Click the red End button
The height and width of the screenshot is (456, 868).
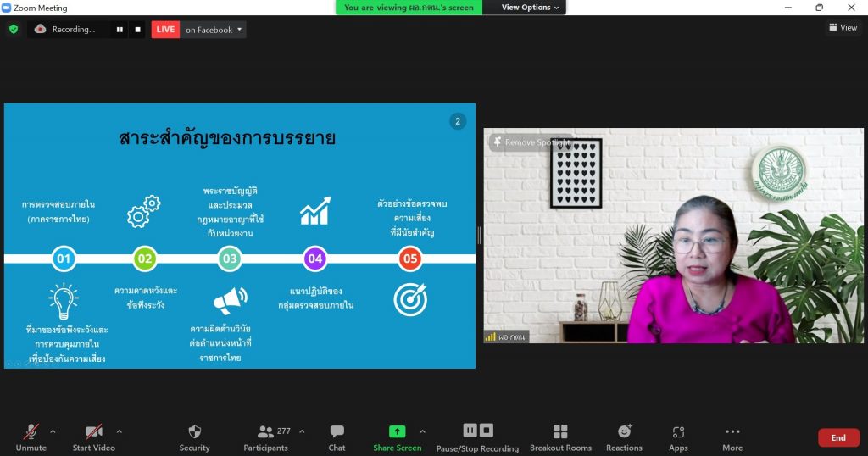pos(837,437)
